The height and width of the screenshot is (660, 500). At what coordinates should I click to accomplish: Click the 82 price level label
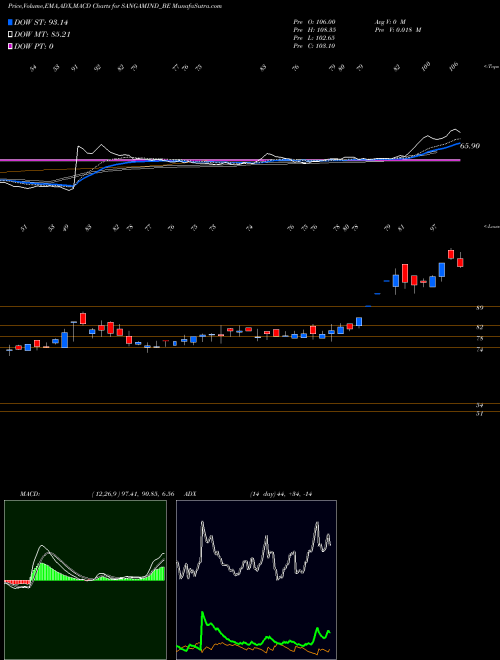(479, 327)
